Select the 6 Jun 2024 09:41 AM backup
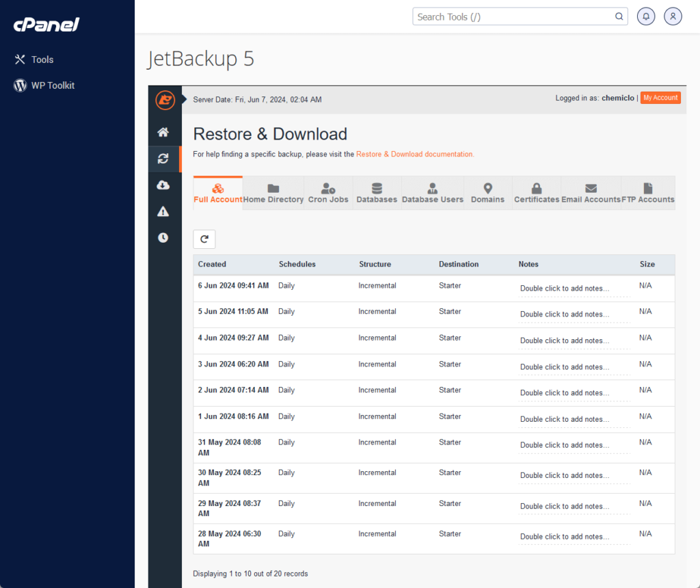 [434, 289]
